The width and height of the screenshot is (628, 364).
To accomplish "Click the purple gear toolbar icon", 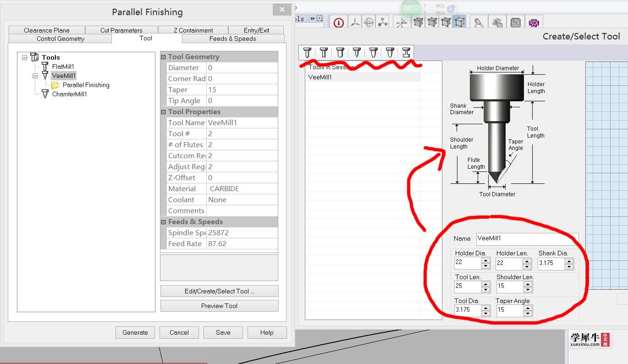I will (534, 22).
